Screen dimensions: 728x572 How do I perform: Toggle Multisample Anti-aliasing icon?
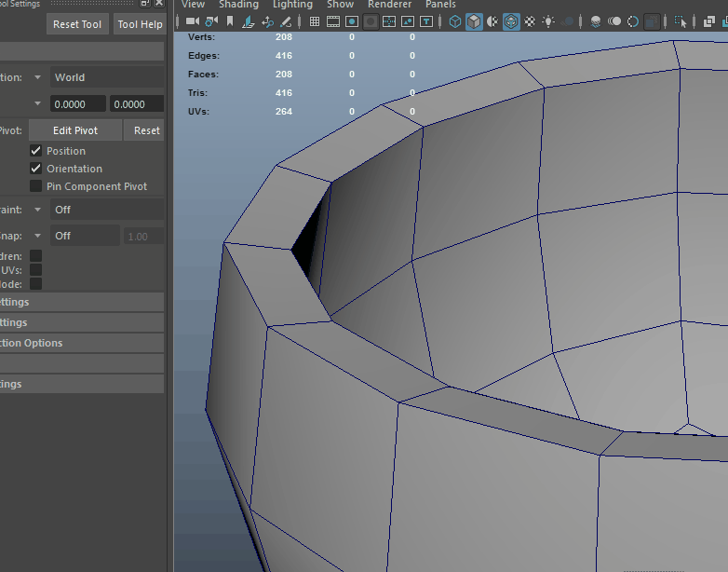click(x=633, y=21)
